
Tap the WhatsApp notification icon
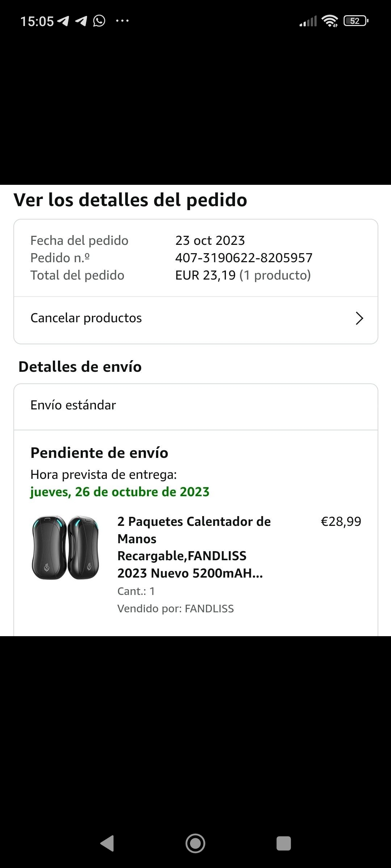pyautogui.click(x=99, y=21)
